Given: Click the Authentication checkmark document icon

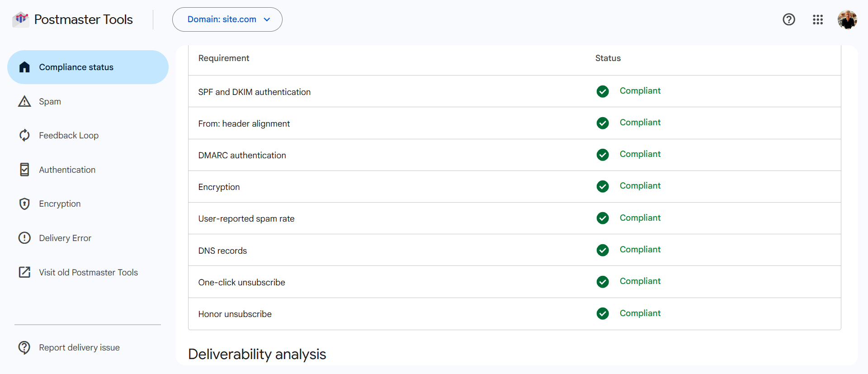Looking at the screenshot, I should tap(24, 170).
